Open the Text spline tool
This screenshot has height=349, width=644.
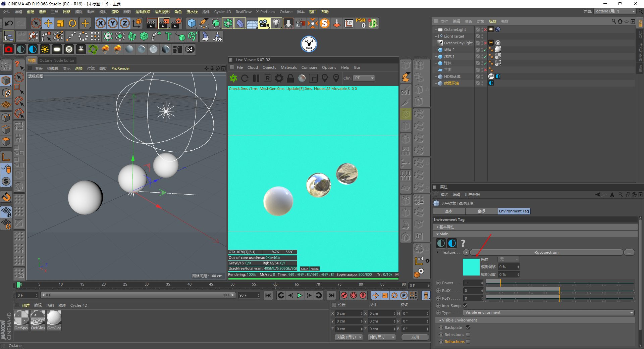tap(168, 36)
